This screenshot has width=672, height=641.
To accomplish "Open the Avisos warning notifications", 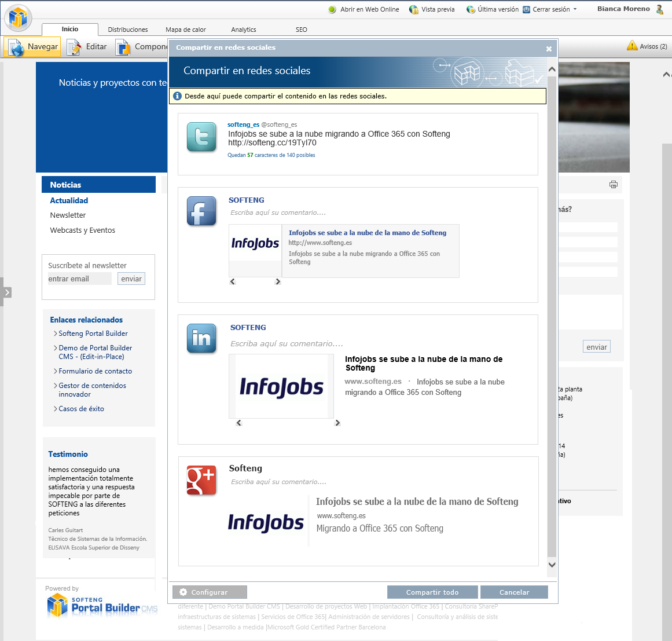I will (647, 46).
